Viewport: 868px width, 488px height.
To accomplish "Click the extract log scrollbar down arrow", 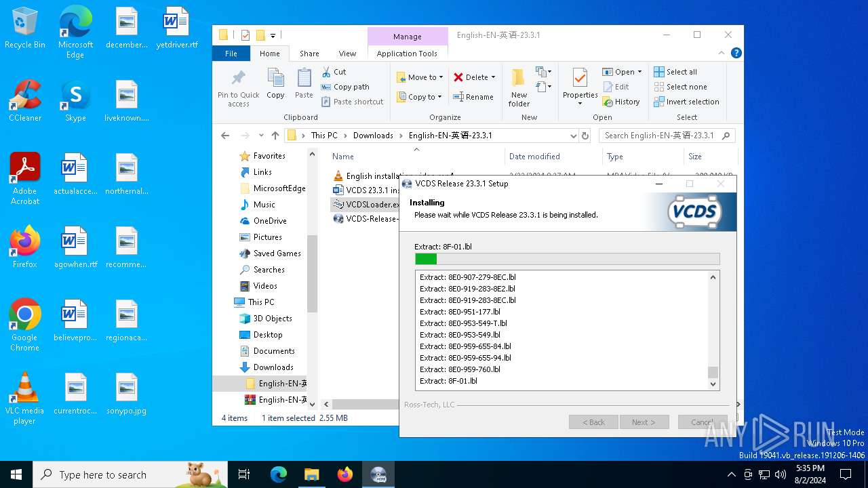I will [x=713, y=384].
